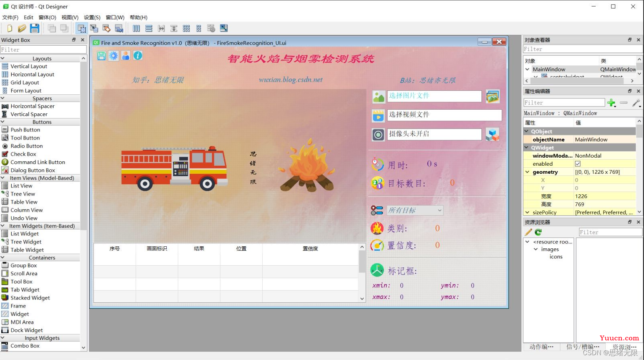Click the camera icon in the form
The height and width of the screenshot is (360, 644).
coord(378,135)
